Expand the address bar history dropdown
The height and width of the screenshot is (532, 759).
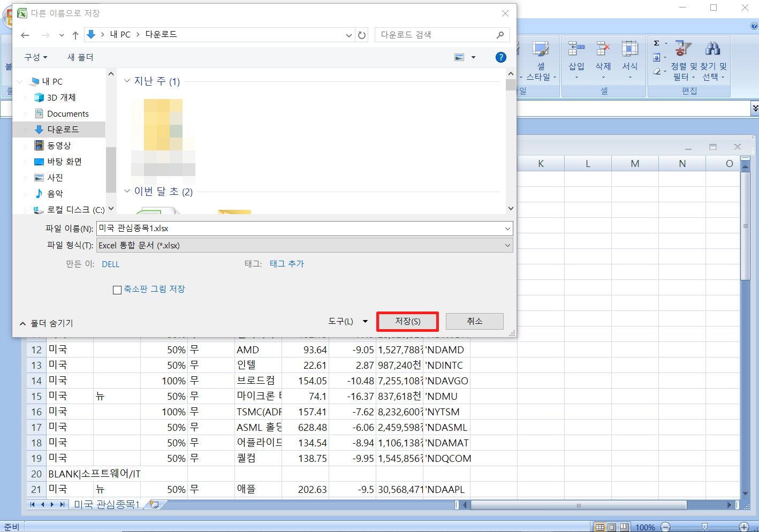click(x=349, y=35)
